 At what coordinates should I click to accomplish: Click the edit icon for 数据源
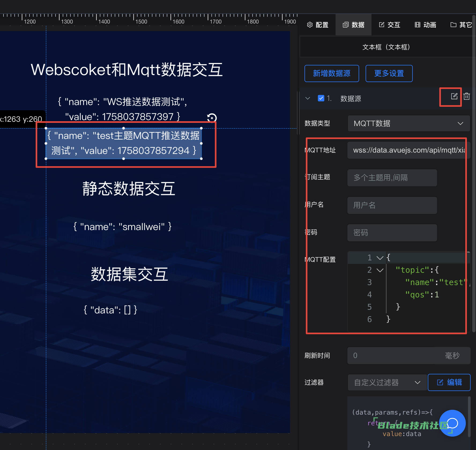[x=454, y=96]
